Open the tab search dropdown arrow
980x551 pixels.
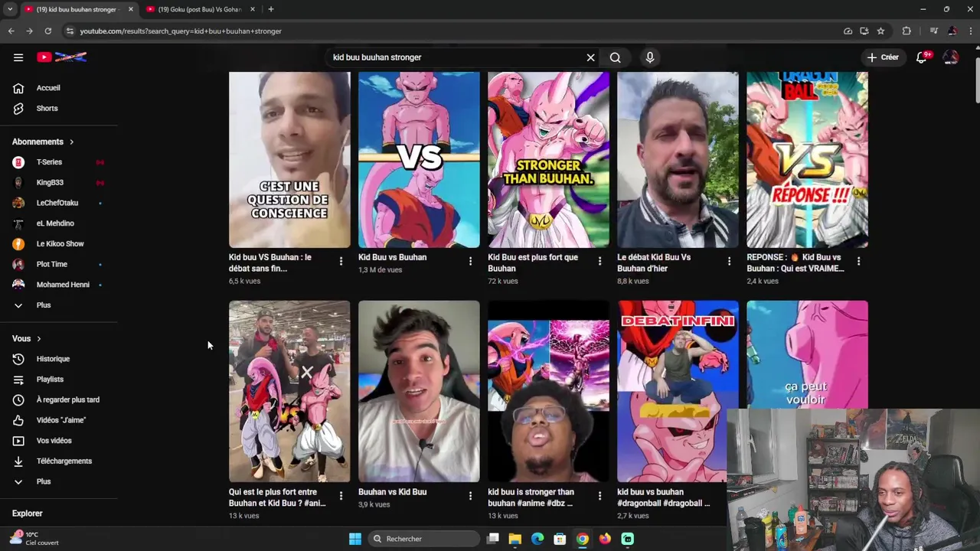(10, 9)
